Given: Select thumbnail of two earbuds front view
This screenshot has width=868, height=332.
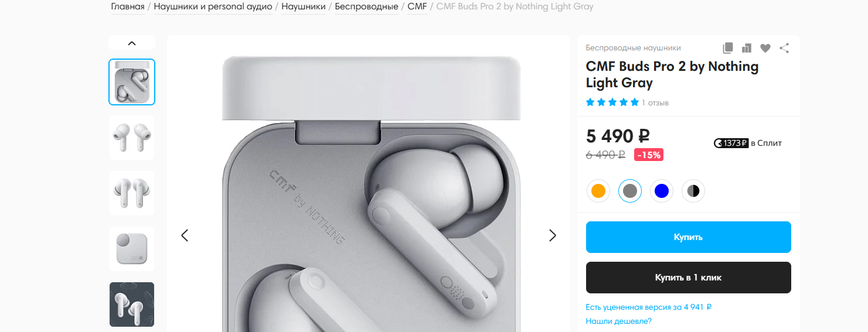Looking at the screenshot, I should (132, 138).
